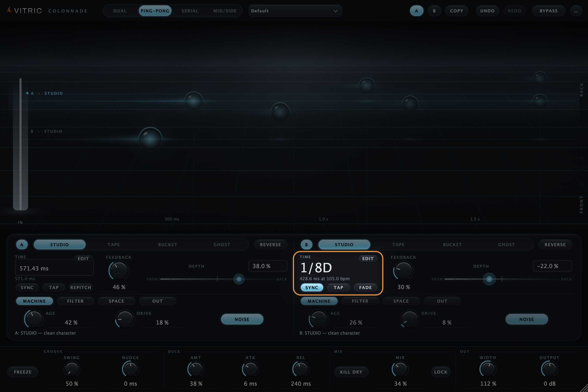Toggle FADE mode on delay B
588x392 pixels.
365,287
